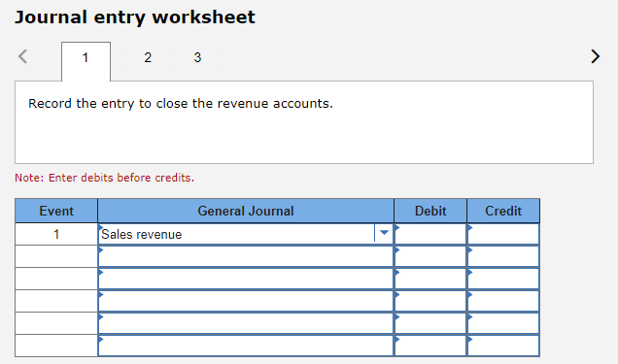Click the second row Debit cell
618x364 pixels.
point(430,256)
